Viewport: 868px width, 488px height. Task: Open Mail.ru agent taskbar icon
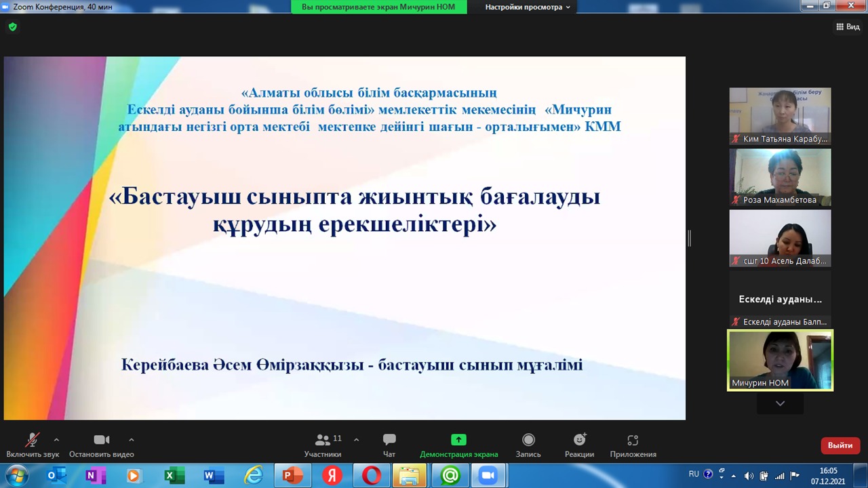point(450,476)
